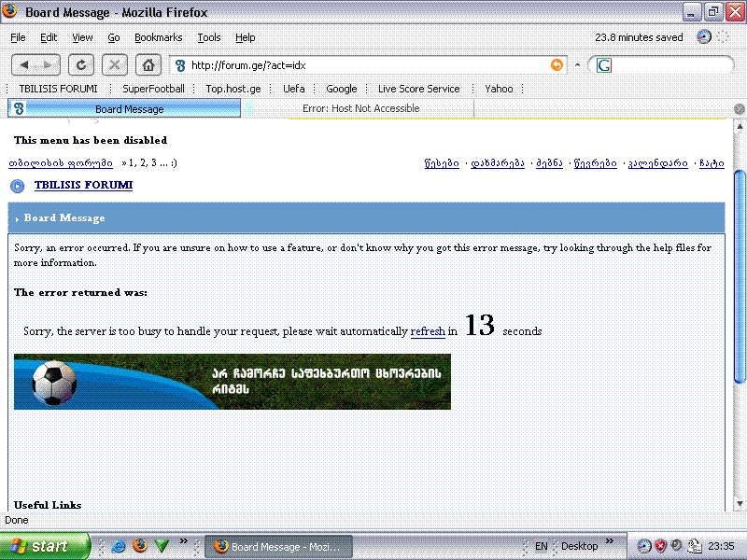Viewport: 747px width, 560px height.
Task: Click the Stop loading X button
Action: tap(114, 64)
